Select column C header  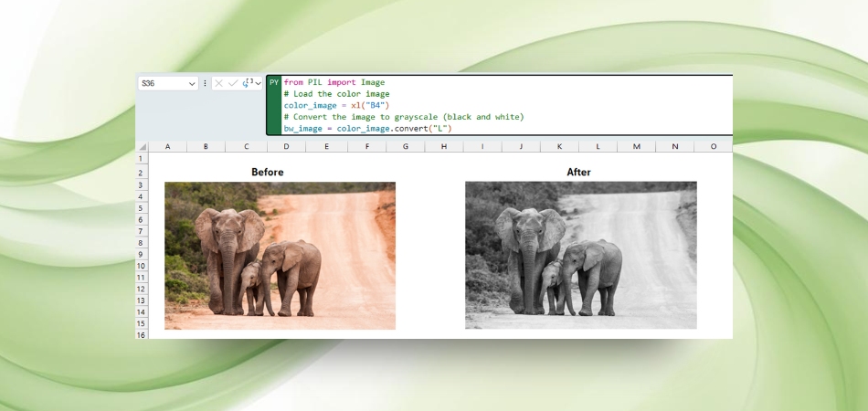pos(246,146)
